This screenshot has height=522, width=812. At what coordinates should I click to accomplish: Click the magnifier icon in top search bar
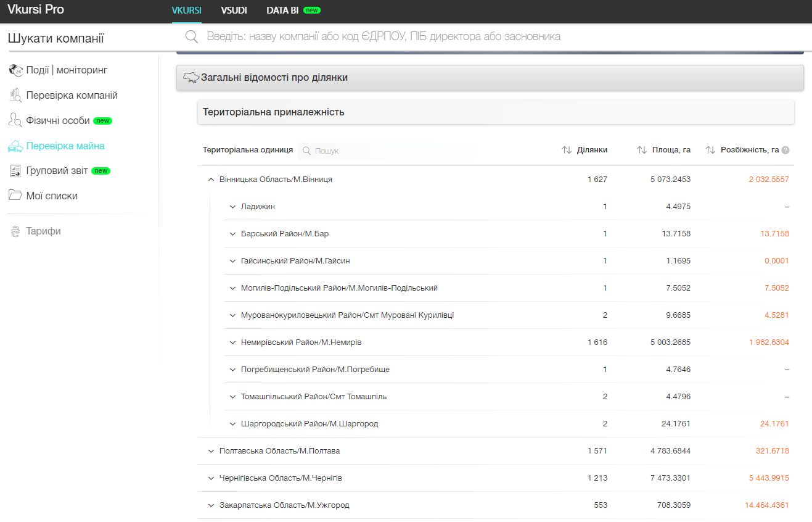click(192, 37)
